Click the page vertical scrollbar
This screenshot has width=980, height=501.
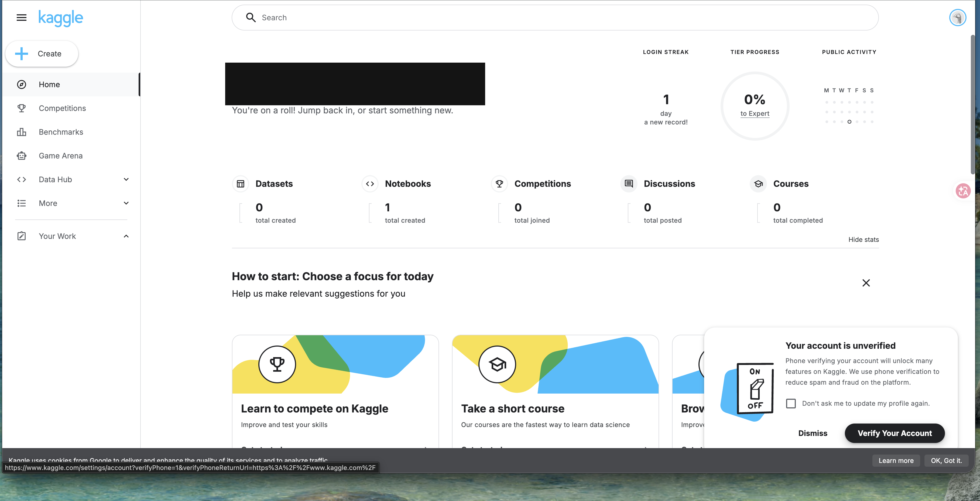tap(972, 105)
